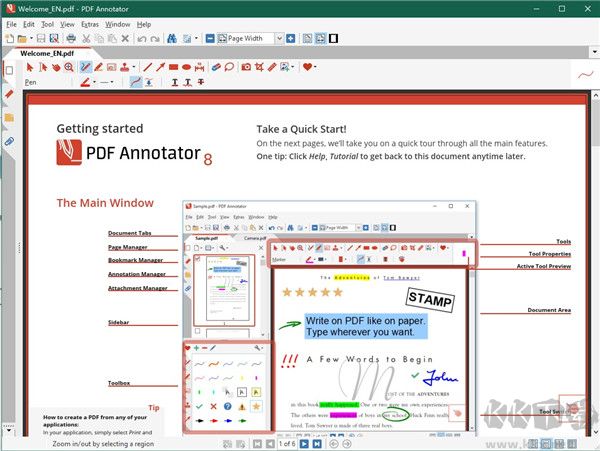
Task: Open the Edit menu
Action: (29, 24)
